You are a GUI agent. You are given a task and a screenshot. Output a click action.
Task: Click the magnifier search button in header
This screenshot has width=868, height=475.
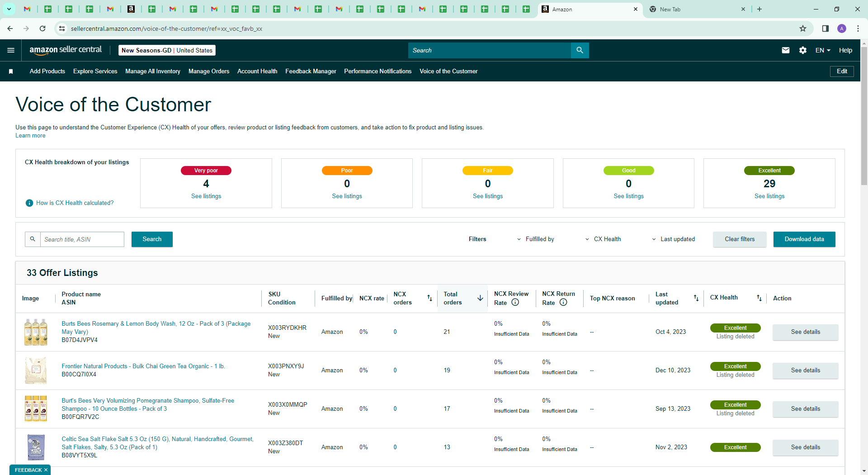580,50
